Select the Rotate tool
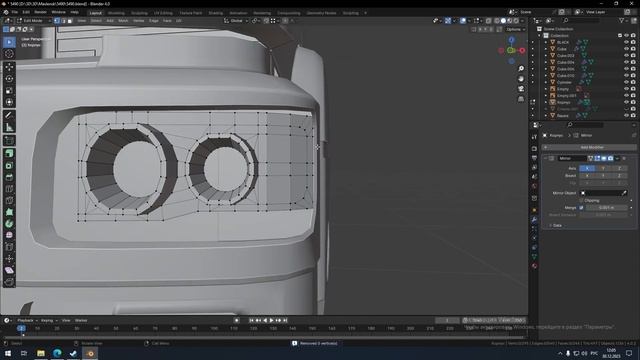This screenshot has height=360, width=640. click(x=9, y=79)
